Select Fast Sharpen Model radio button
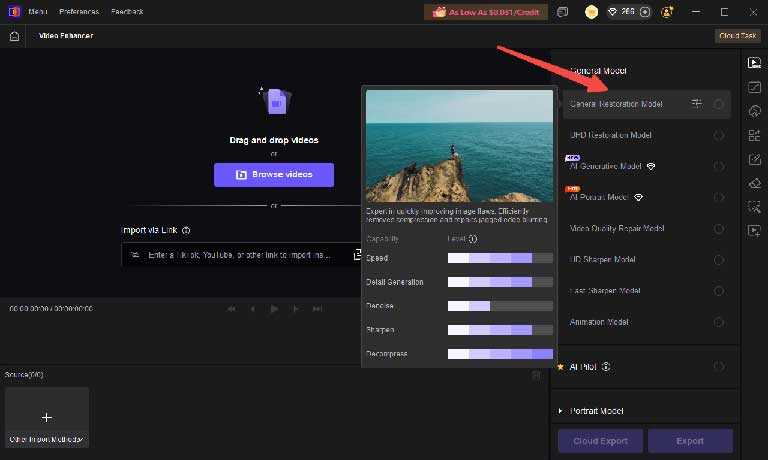The height and width of the screenshot is (460, 768). coord(719,291)
